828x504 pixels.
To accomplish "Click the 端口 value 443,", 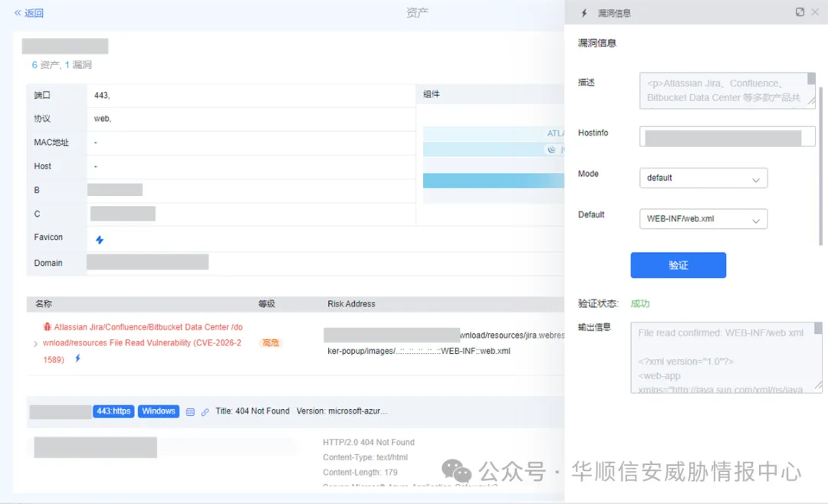I will coord(102,96).
